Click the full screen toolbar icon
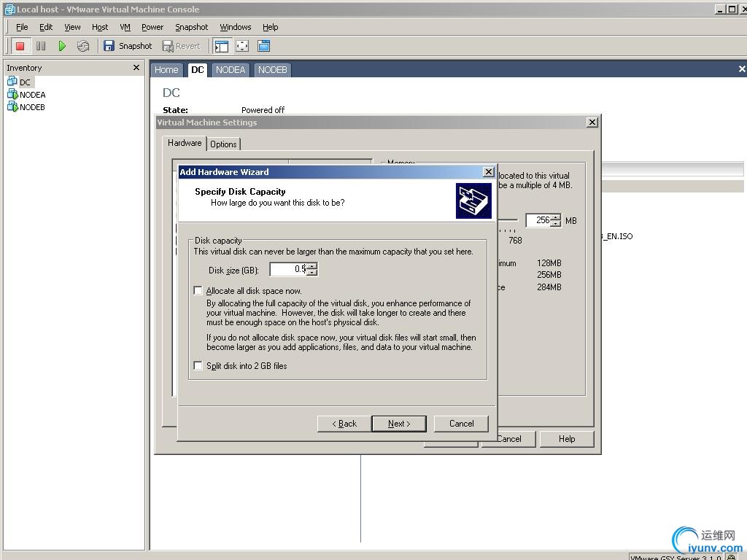This screenshot has width=747, height=560. [x=242, y=46]
